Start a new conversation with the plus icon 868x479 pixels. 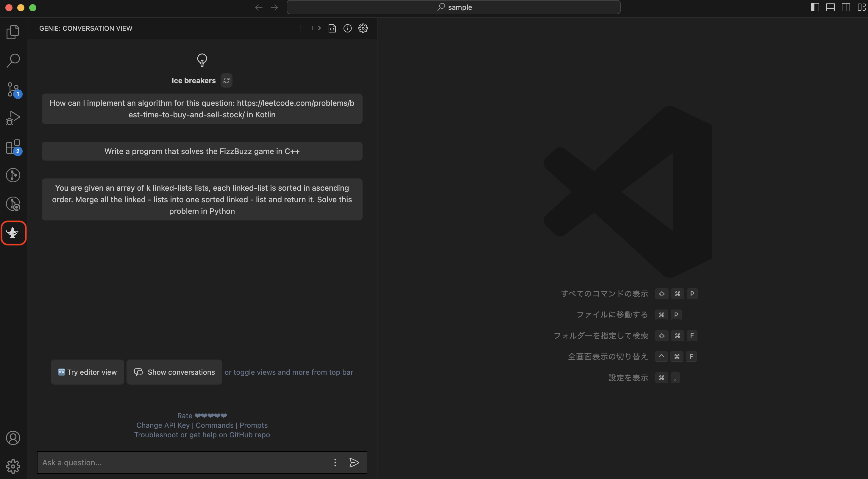[301, 28]
